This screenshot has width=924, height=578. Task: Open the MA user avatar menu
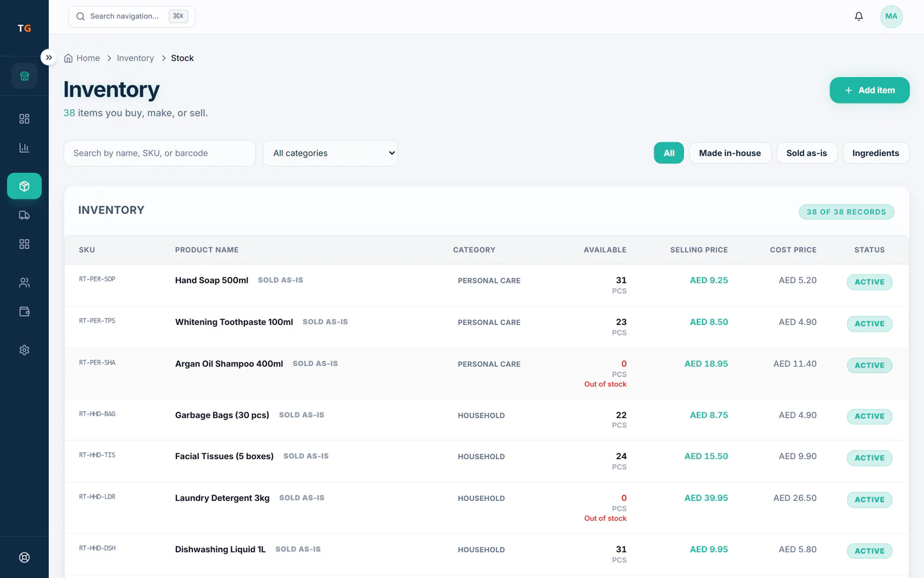pyautogui.click(x=891, y=17)
